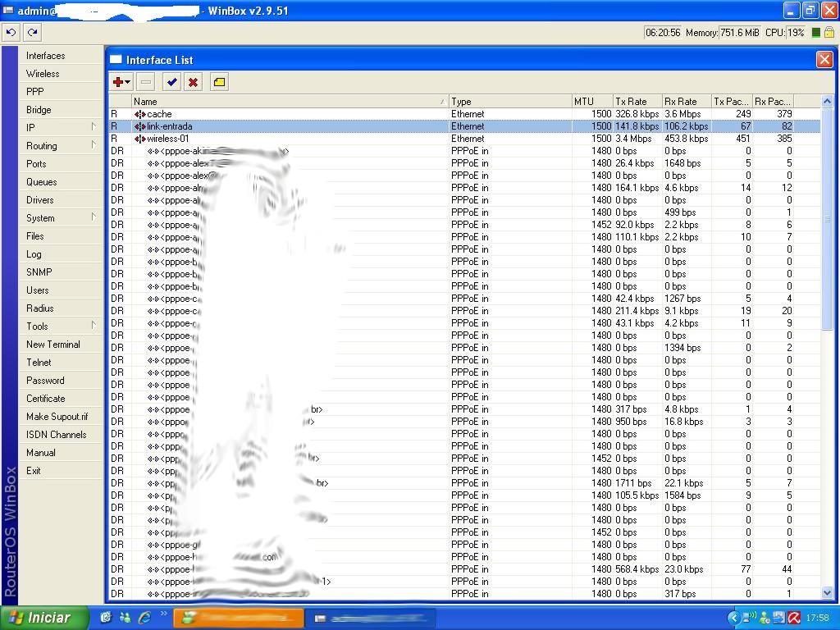The image size is (840, 630).
Task: Click the yellow Comment button
Action: 219,82
